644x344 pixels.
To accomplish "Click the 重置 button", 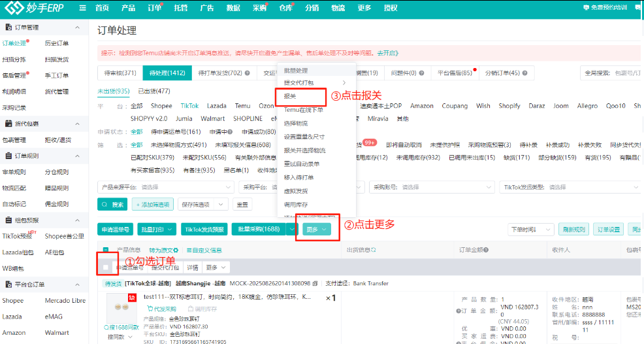I will tap(242, 205).
